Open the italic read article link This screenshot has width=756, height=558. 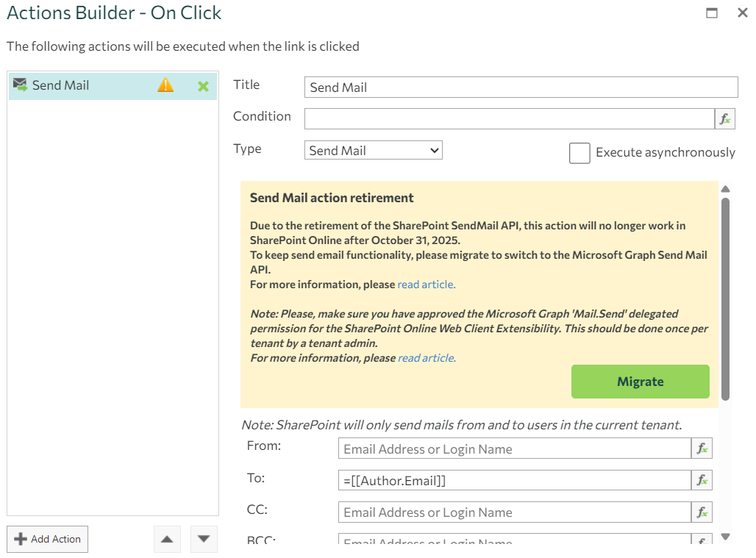coord(427,358)
